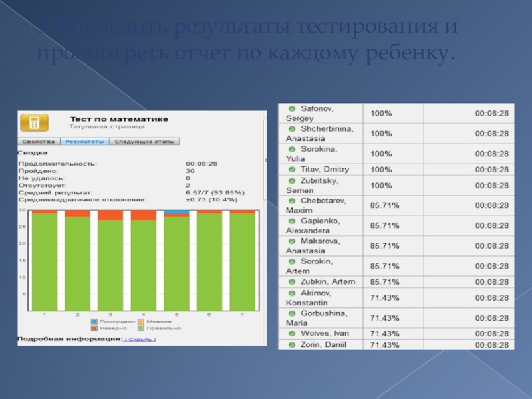Click the green status icon for Sorokina, Yulia

(292, 149)
